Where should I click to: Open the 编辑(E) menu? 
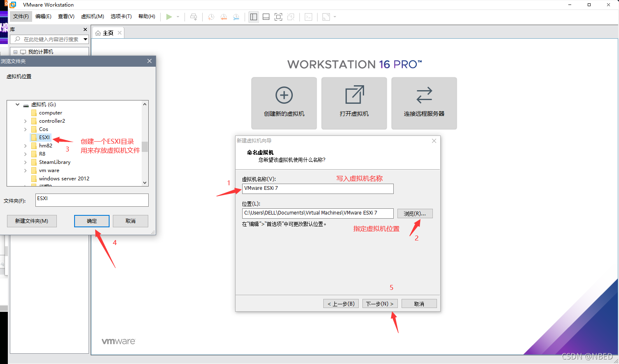43,16
